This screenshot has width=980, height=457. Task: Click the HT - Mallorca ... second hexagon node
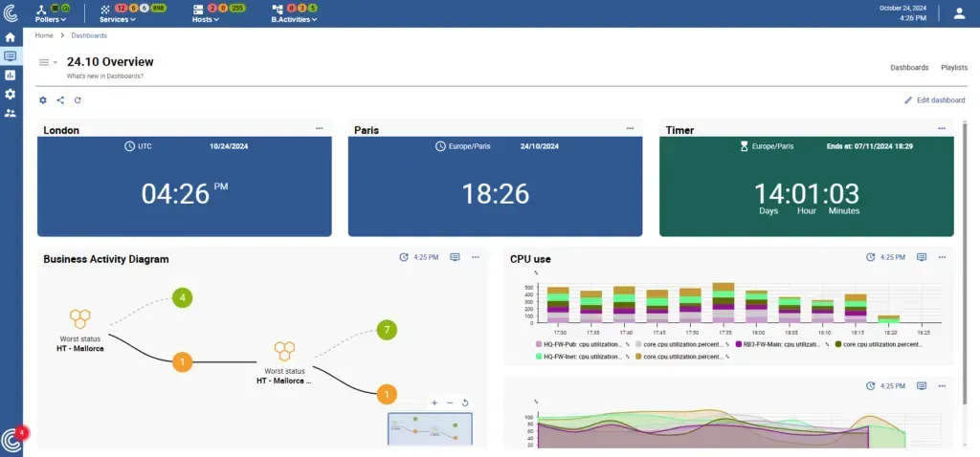pos(284,362)
